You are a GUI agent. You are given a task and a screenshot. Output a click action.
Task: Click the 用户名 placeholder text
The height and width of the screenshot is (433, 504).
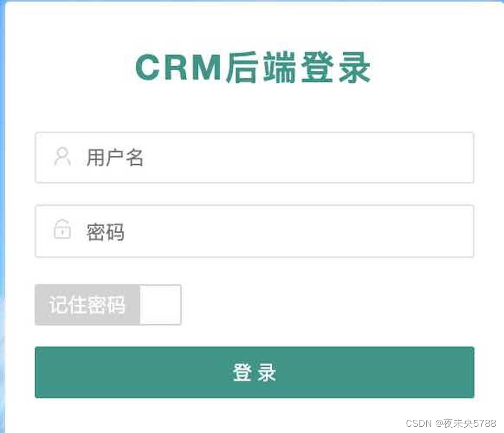click(115, 157)
